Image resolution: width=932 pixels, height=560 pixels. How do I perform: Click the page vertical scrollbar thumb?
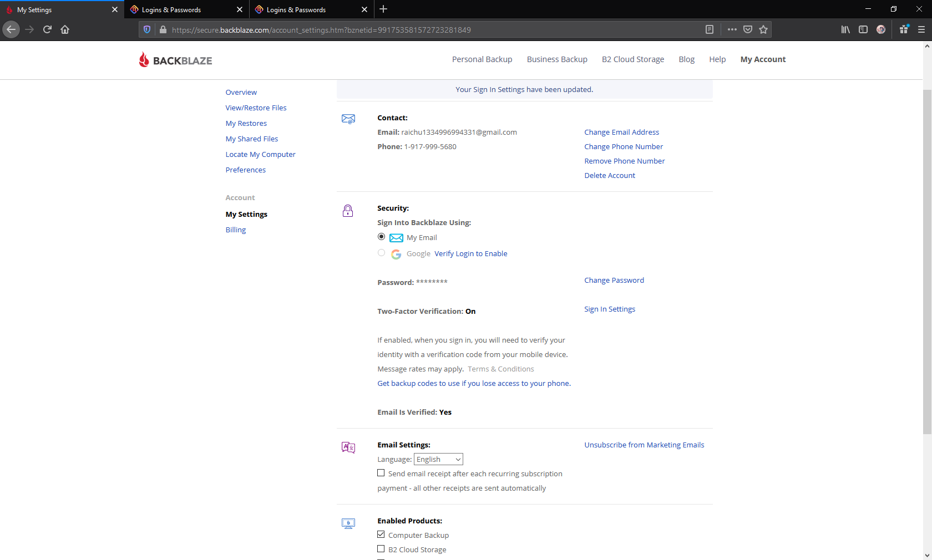click(927, 261)
